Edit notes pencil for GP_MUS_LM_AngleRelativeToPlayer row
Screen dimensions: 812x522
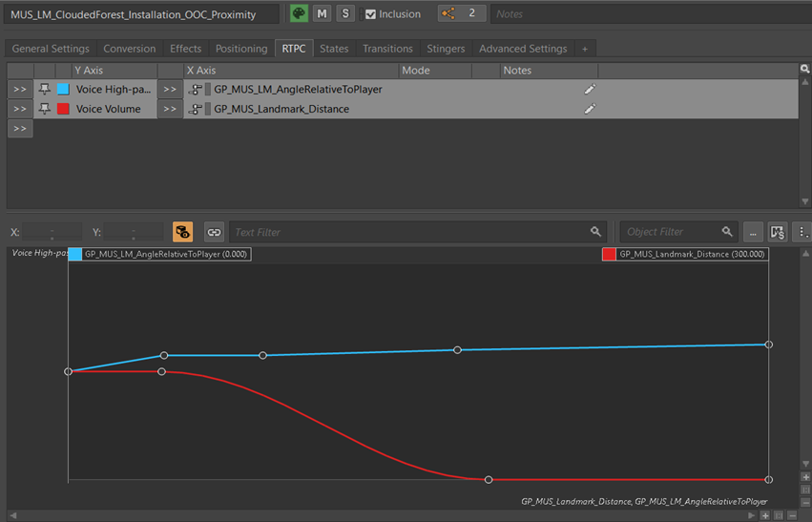pos(590,89)
